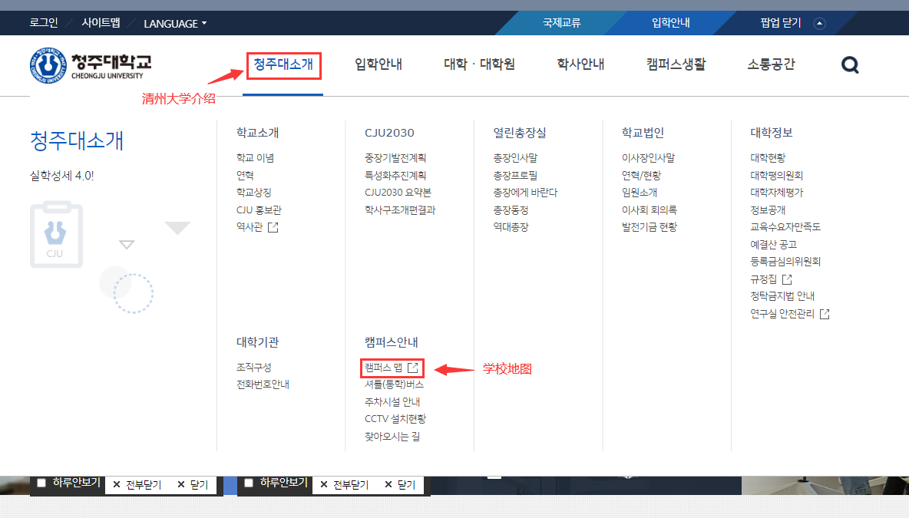Viewport: 910px width, 519px height.
Task: Open 이사장인사말 link
Action: pyautogui.click(x=648, y=158)
